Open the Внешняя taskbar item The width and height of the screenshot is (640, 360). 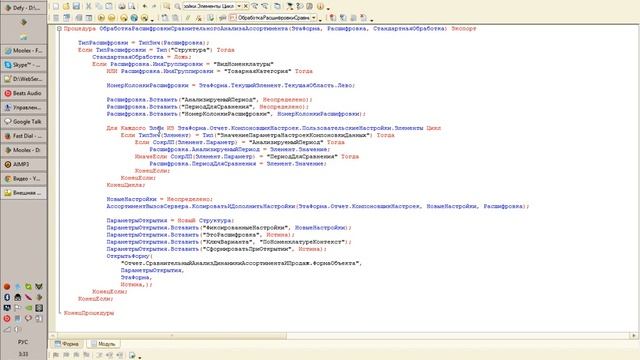(x=24, y=193)
